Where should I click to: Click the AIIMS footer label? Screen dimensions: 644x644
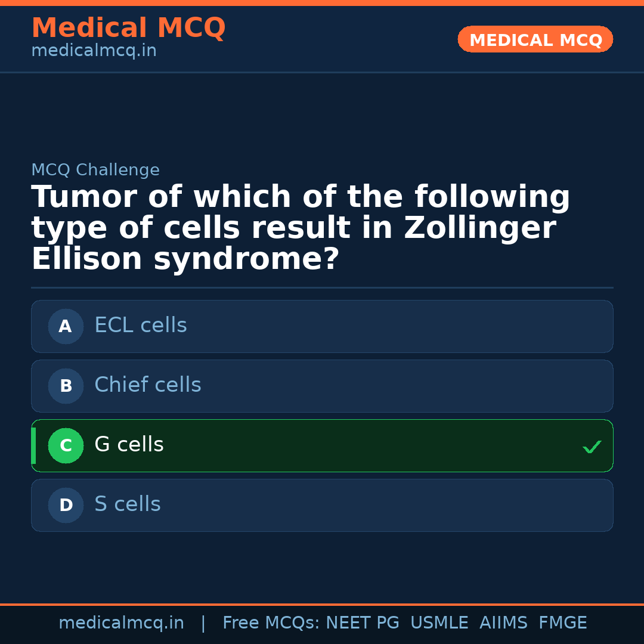pyautogui.click(x=503, y=623)
